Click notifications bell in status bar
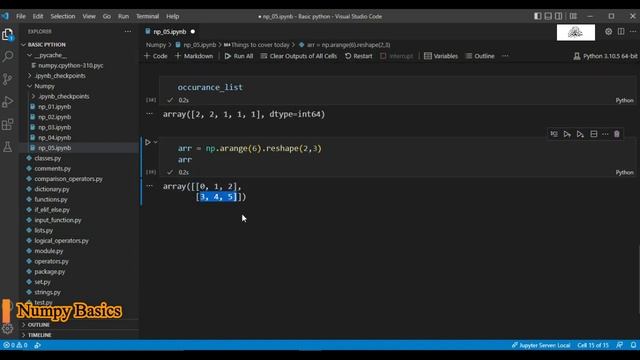The image size is (640, 360). (x=633, y=345)
